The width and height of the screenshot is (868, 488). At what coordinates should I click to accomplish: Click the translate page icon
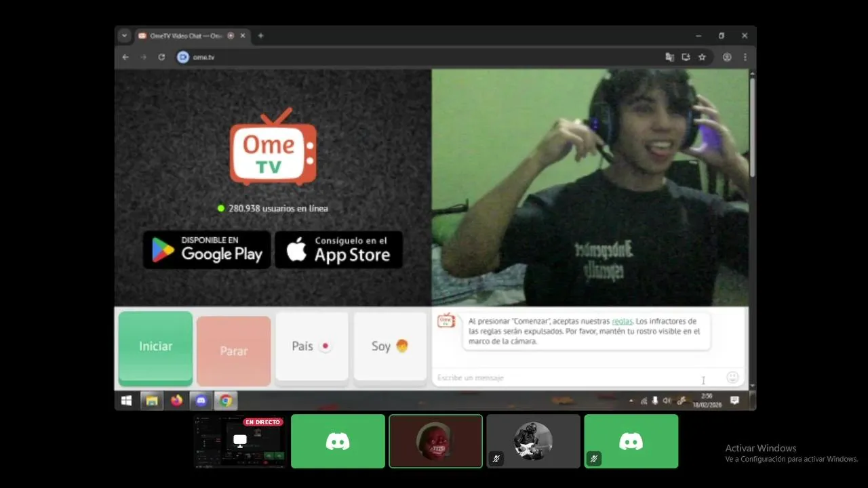[669, 58]
